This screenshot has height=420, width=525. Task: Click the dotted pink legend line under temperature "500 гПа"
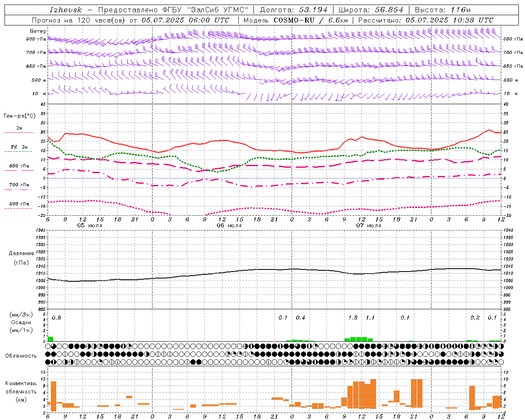coord(18,208)
